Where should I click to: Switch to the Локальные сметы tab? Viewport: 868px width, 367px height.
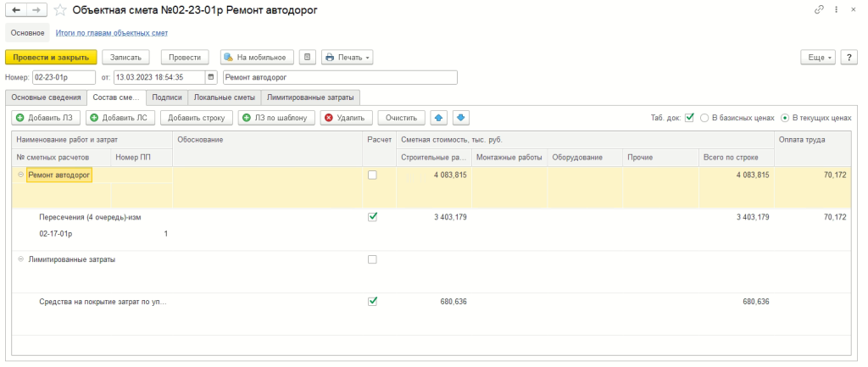(x=224, y=97)
